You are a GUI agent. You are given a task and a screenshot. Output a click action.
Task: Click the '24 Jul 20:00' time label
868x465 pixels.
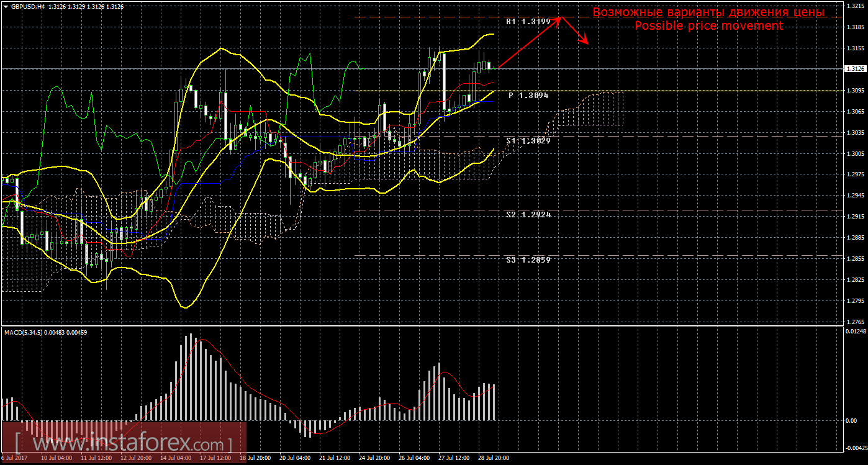[374, 459]
